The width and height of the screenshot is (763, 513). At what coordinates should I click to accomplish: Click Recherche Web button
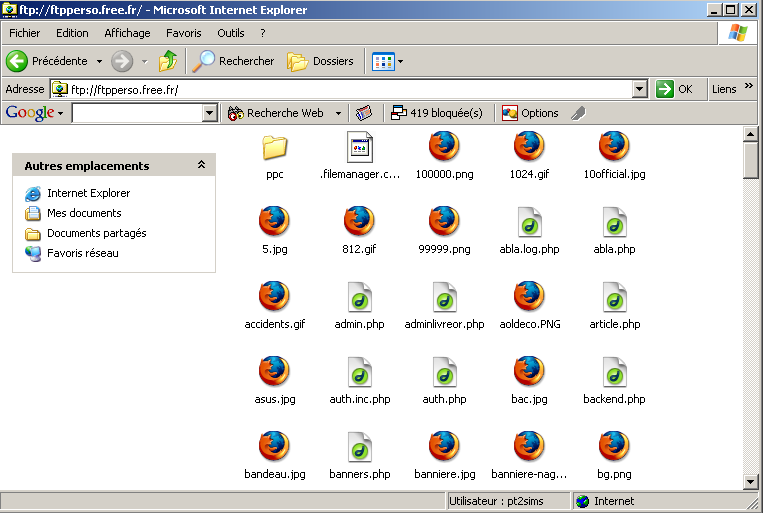coord(276,113)
